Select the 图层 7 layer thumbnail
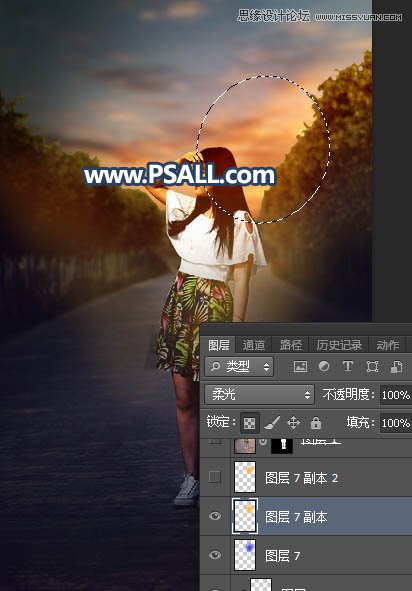Viewport: 412px width, 591px height. coord(245,554)
